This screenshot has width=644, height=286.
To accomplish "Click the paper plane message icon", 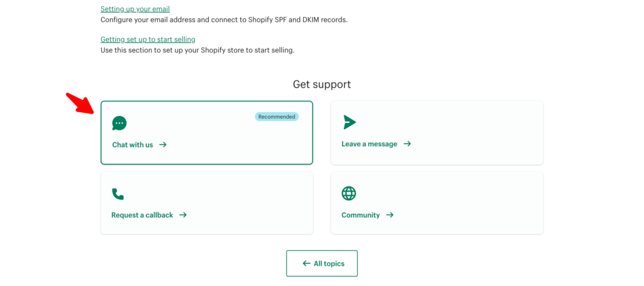I will click(x=349, y=122).
